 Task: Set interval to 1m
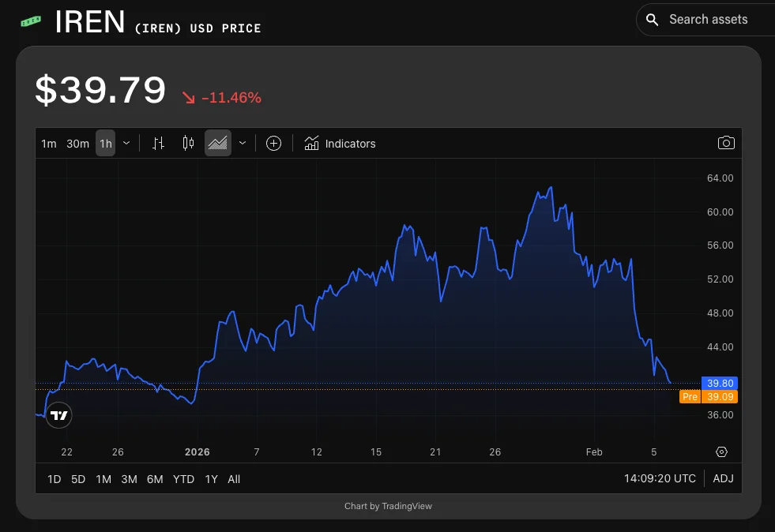(49, 144)
